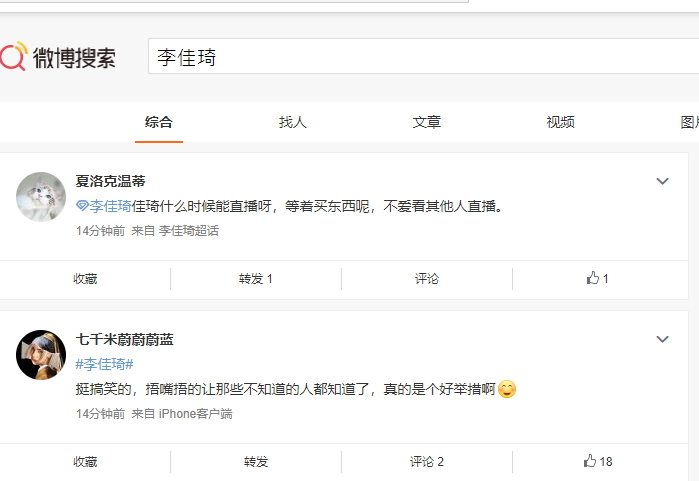Viewport: 699px width, 481px height.
Task: Select the 综合 tab
Action: [x=159, y=122]
